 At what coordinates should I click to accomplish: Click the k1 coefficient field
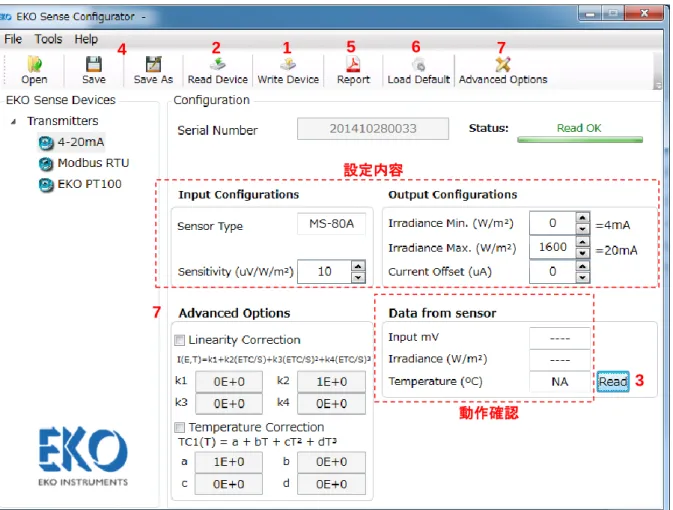pos(229,382)
